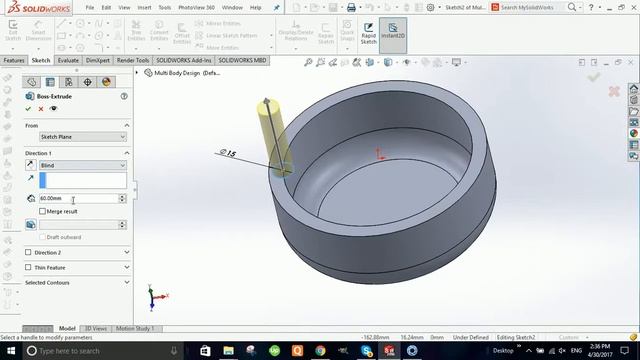
Task: Expand the Thin Feature section chevron
Action: tap(127, 268)
